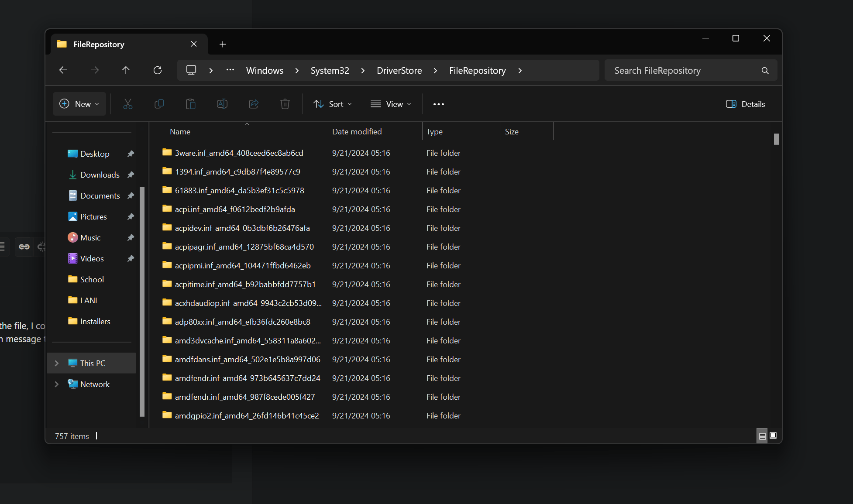Expand the This PC tree node

pos(56,363)
